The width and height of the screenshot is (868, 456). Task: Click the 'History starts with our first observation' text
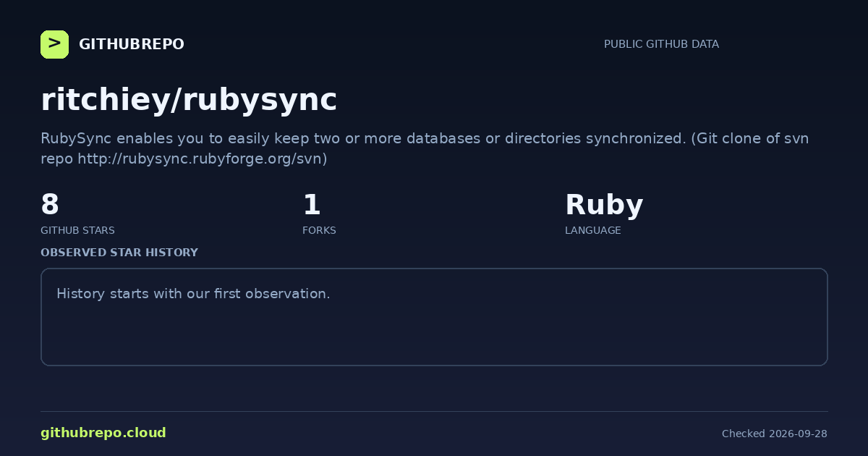coord(193,294)
